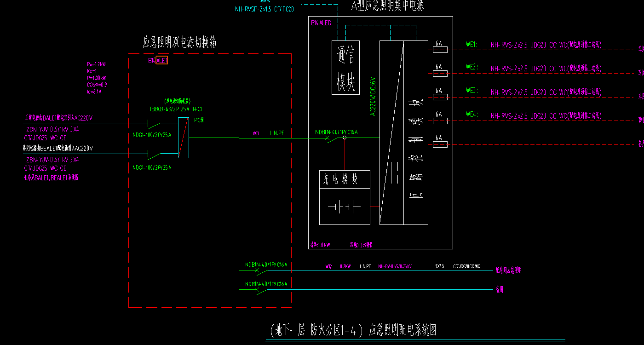Select the PC级 label

point(199,120)
